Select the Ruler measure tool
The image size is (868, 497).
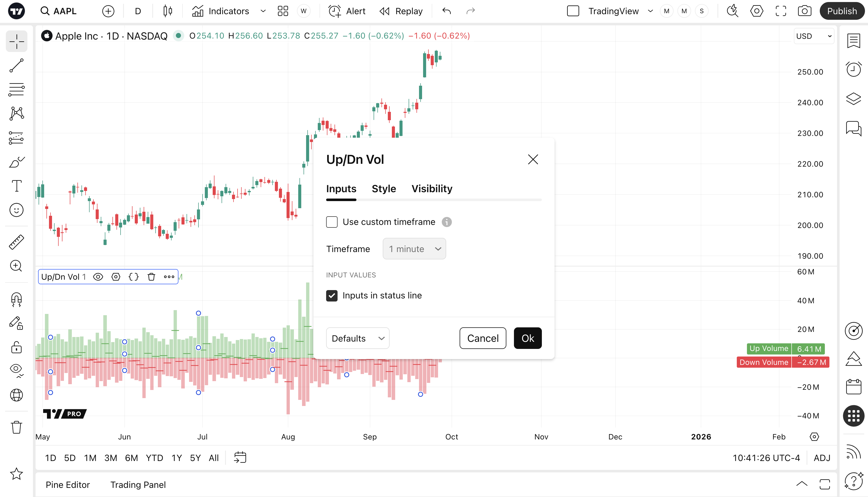pos(16,242)
